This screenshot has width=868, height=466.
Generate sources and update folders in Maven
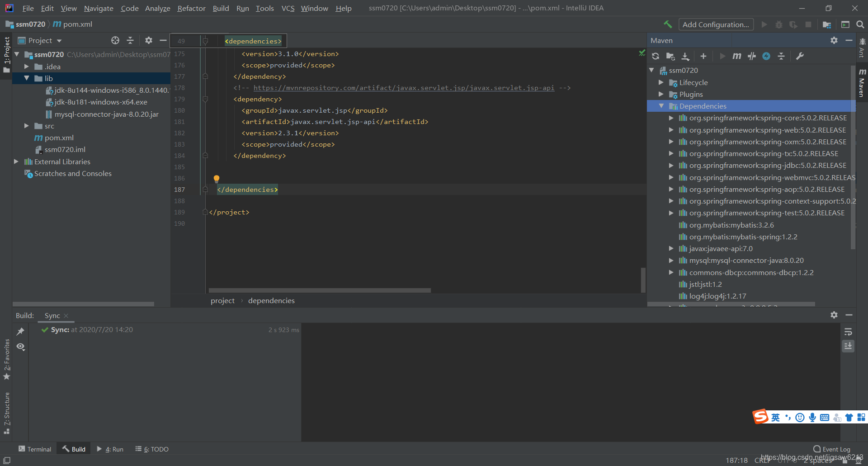pos(670,56)
